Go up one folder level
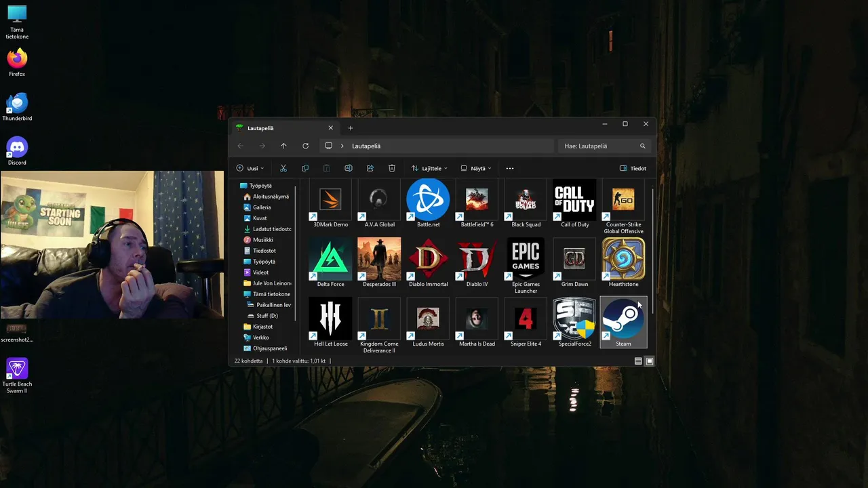This screenshot has width=868, height=488. 283,146
